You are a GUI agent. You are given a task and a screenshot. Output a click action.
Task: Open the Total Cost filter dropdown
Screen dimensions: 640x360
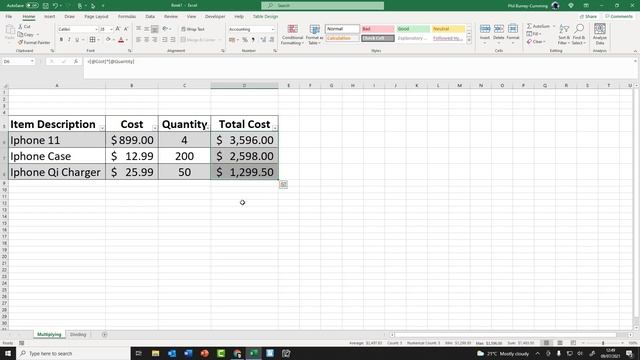(275, 128)
